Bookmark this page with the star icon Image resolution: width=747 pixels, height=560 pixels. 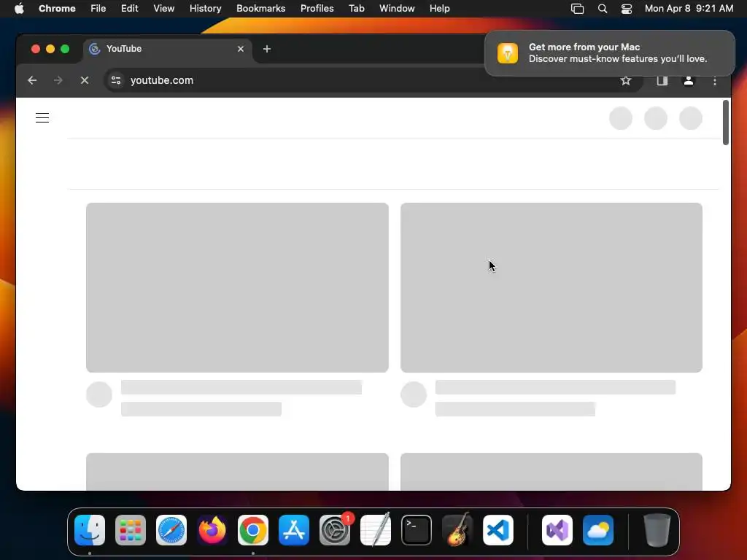coord(625,80)
